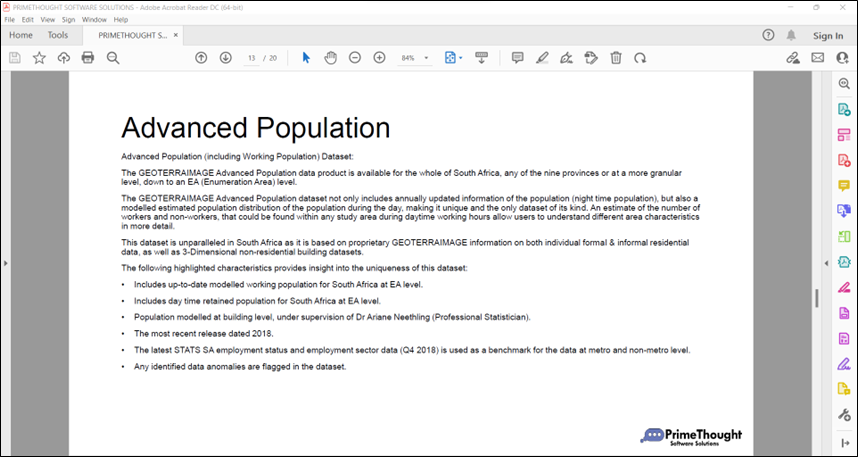The image size is (858, 457).
Task: Click the sign document pen icon
Action: (566, 58)
